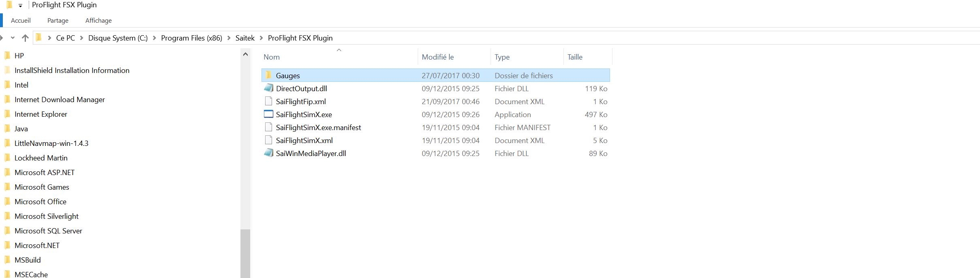Click the 89 Ko size value
This screenshot has width=980, height=278.
598,153
